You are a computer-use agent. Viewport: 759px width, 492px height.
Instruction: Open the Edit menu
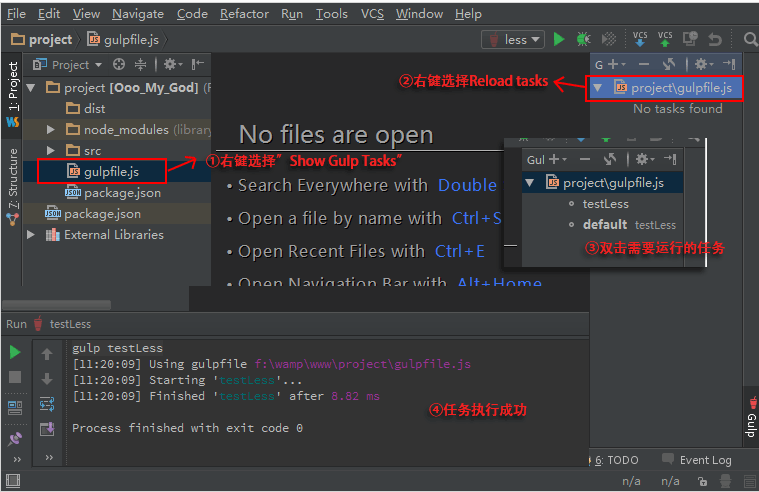pos(49,14)
